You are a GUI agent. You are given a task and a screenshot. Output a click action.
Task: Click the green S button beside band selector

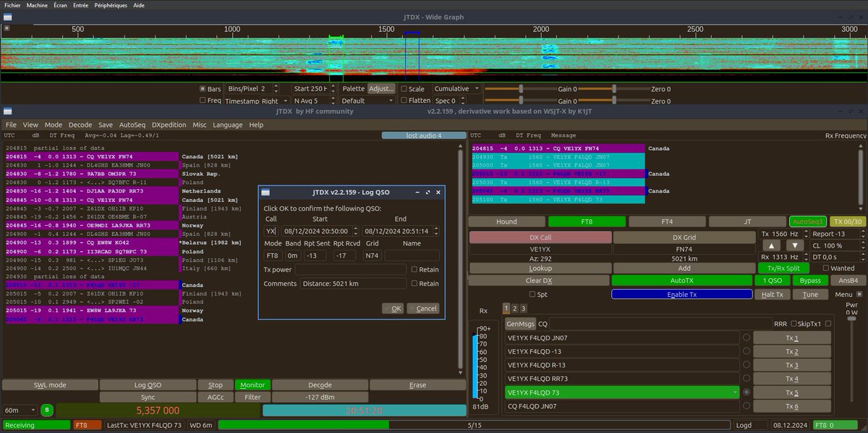47,410
